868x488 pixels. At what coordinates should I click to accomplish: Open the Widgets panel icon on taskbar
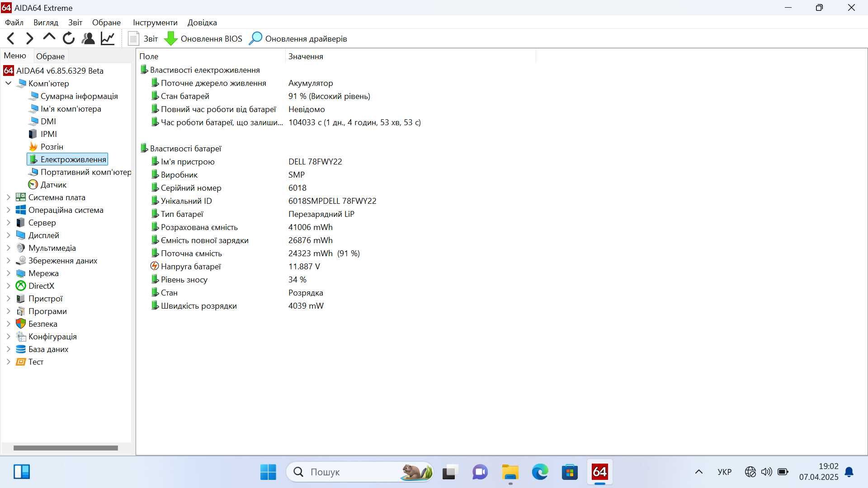pyautogui.click(x=21, y=472)
